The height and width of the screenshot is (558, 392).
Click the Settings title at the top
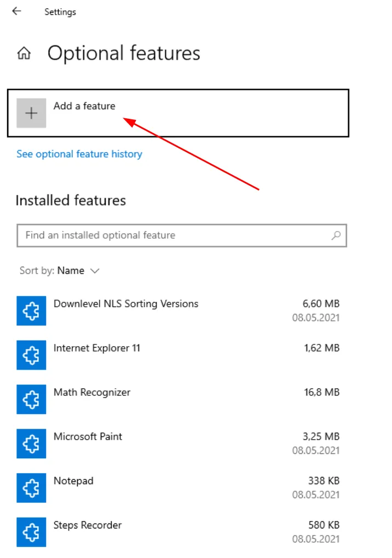[x=60, y=11]
